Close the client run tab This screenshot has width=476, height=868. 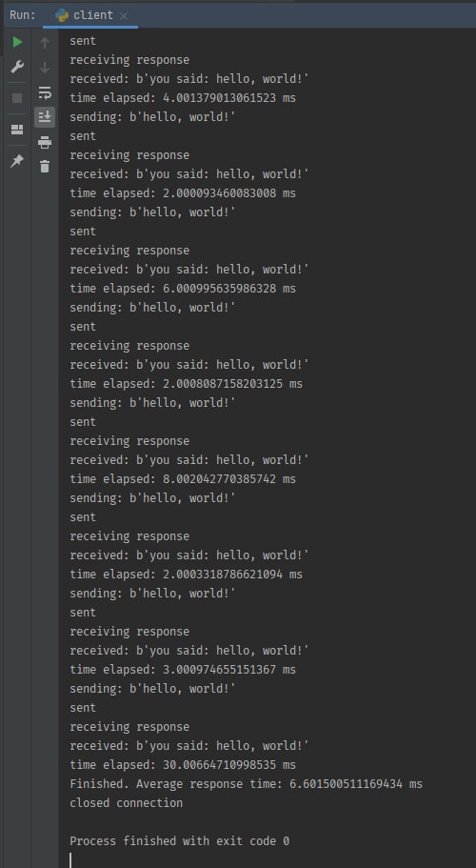coord(124,16)
